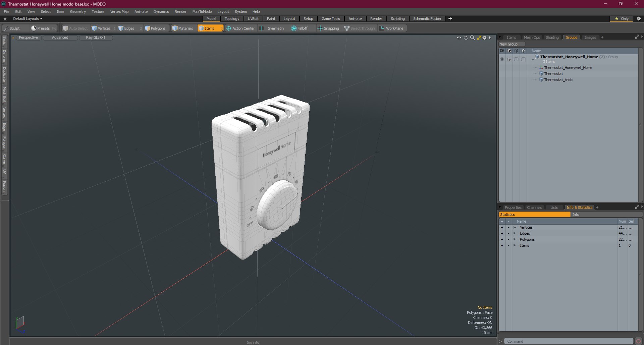The image size is (644, 345).
Task: Add new tab in Groups panel
Action: click(x=602, y=38)
